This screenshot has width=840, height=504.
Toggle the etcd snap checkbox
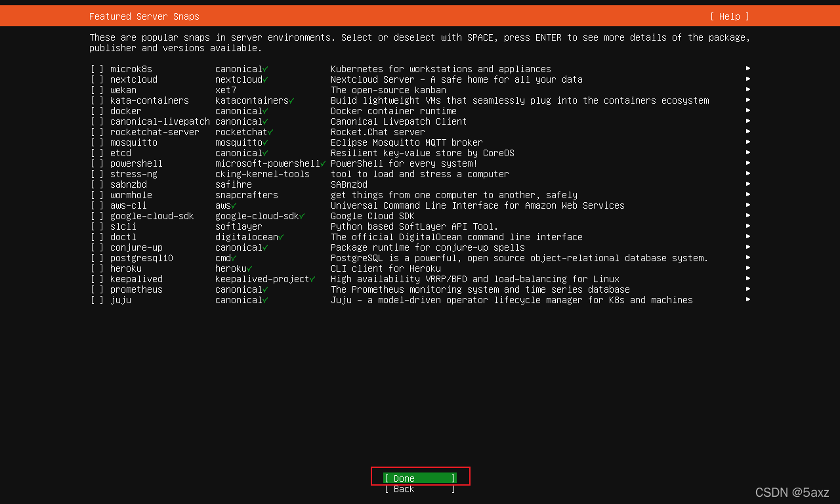pyautogui.click(x=97, y=153)
